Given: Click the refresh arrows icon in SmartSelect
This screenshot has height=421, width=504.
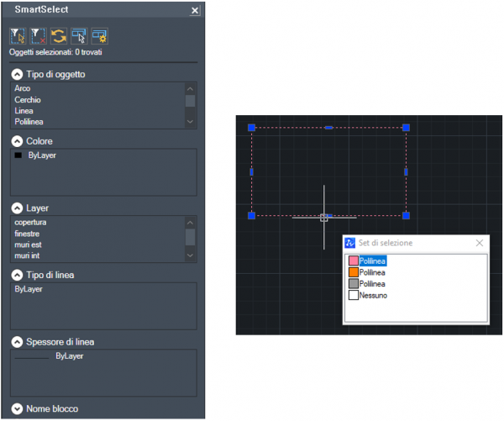Looking at the screenshot, I should (x=59, y=35).
